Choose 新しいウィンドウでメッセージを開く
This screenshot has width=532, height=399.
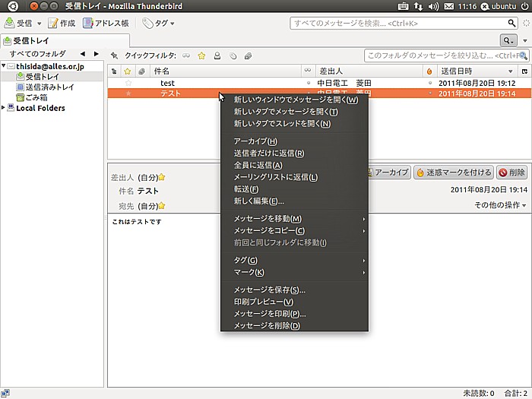pos(295,100)
